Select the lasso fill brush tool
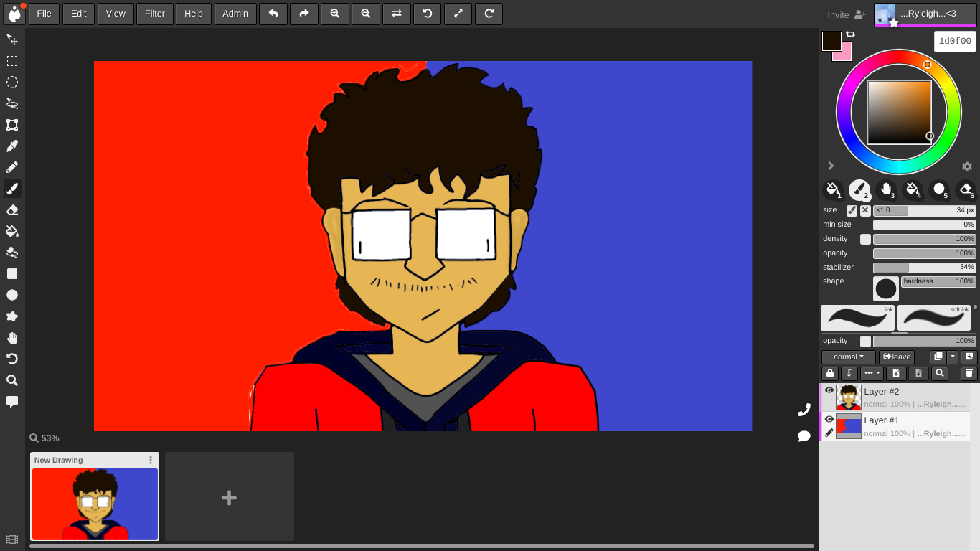The image size is (980, 551). pos(12,253)
